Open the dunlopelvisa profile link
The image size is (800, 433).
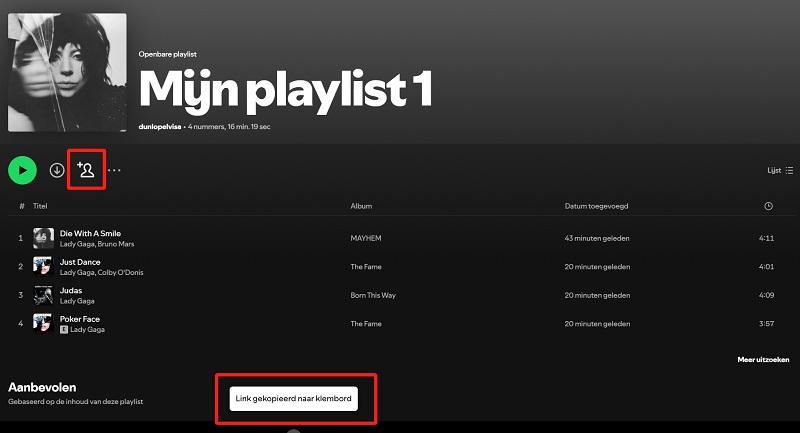pos(160,126)
